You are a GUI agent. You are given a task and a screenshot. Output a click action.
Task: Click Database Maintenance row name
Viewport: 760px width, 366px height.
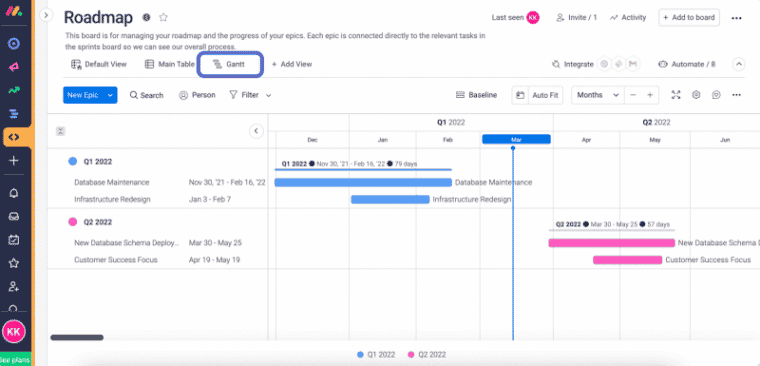tap(111, 182)
